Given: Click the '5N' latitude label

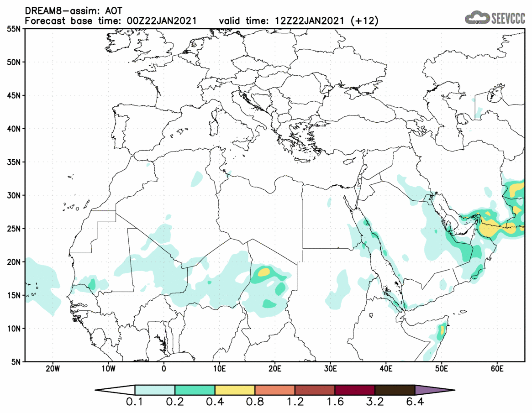Looking at the screenshot, I should [16, 362].
